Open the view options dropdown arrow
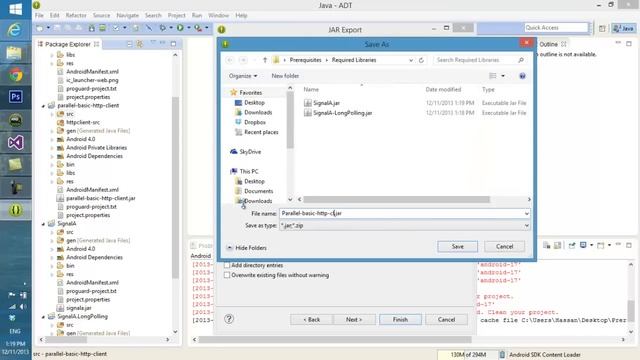This screenshot has height=360, width=640. pyautogui.click(x=503, y=76)
